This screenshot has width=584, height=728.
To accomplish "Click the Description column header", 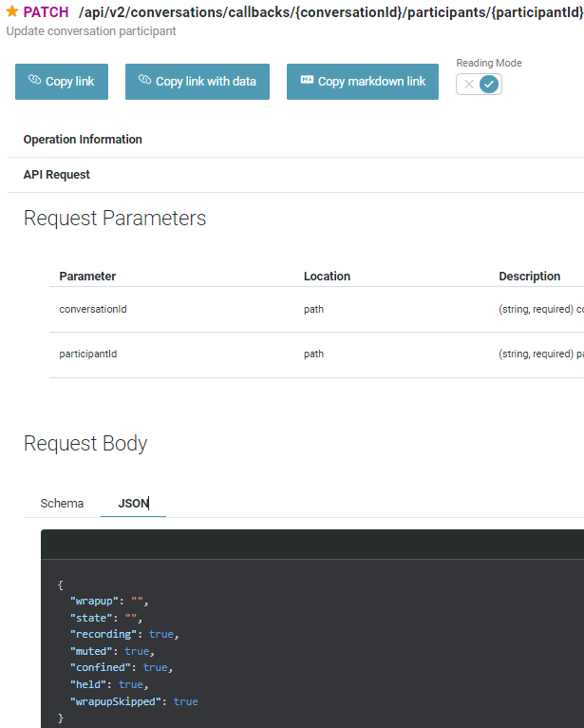I will (529, 277).
